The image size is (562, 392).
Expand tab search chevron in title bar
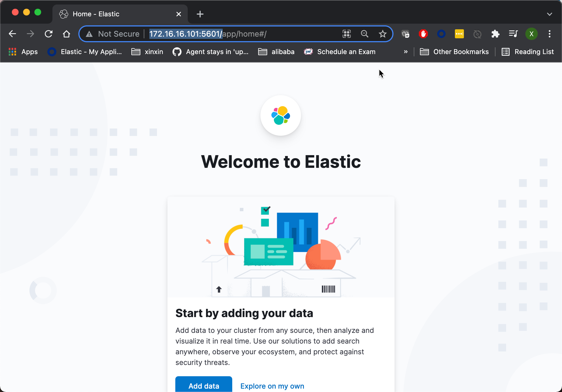pyautogui.click(x=549, y=14)
